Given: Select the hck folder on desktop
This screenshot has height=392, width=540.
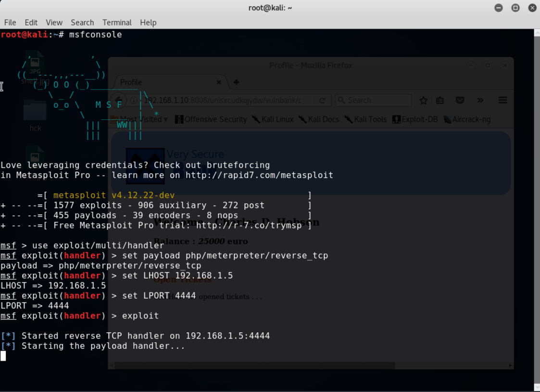Looking at the screenshot, I should point(35,116).
